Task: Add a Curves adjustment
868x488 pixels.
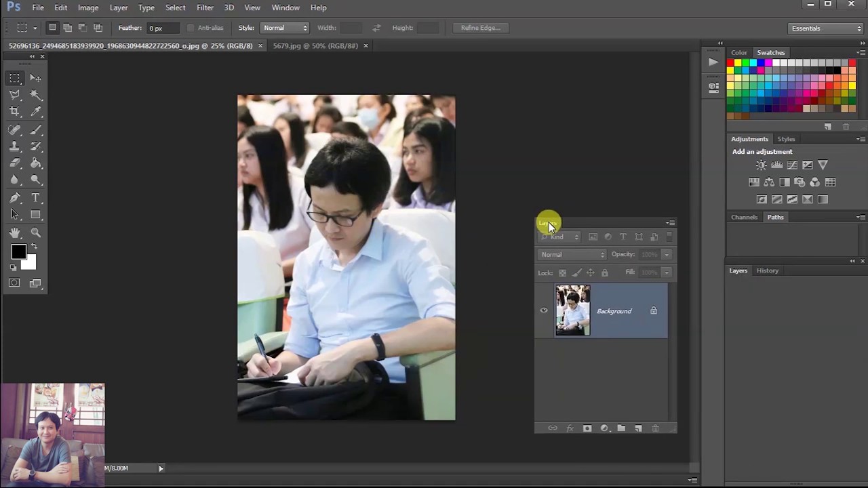Action: (792, 165)
